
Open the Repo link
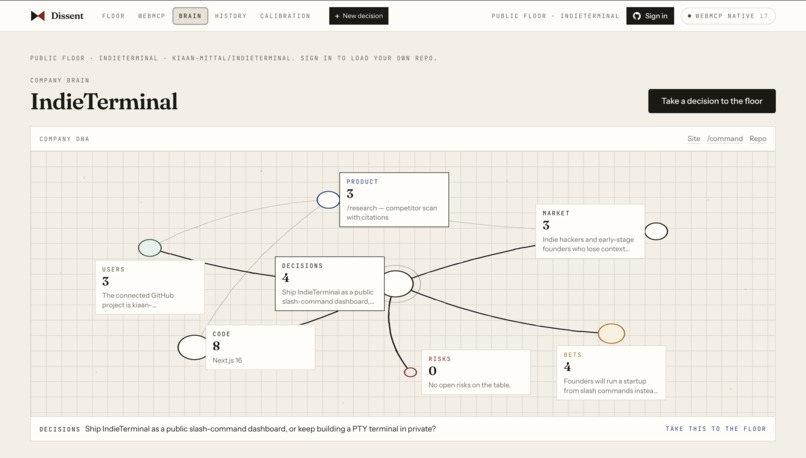(x=758, y=139)
